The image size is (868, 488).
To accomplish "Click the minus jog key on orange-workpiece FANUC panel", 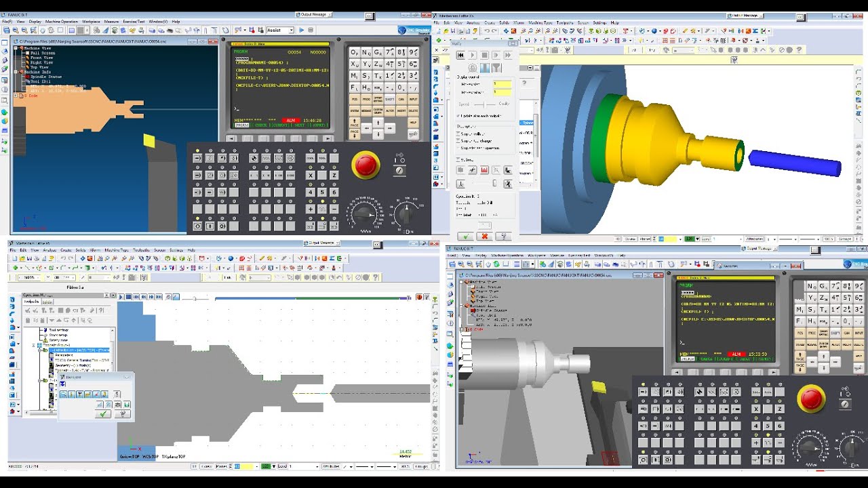I will coord(334,209).
